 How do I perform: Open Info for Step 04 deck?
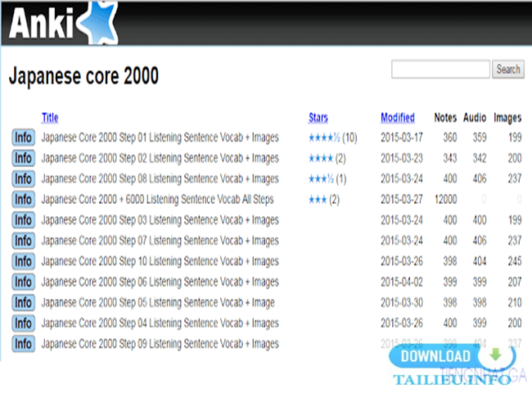click(23, 323)
